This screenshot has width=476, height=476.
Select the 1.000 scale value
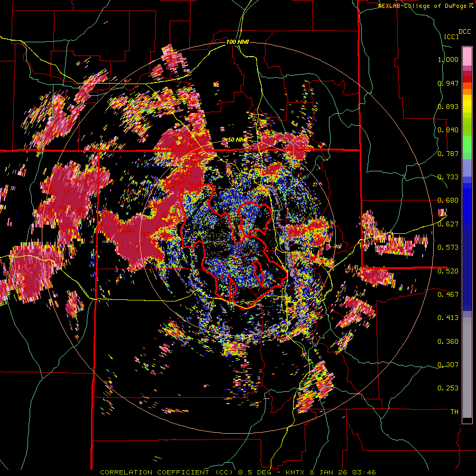click(x=448, y=59)
